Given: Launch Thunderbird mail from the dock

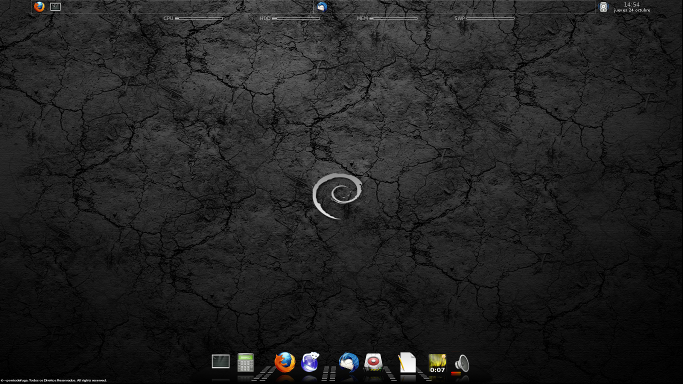Looking at the screenshot, I should pos(348,362).
